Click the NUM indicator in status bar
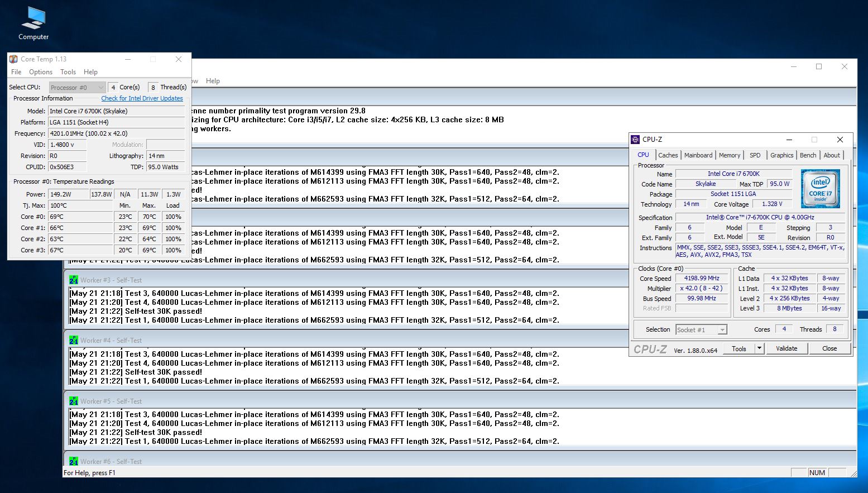This screenshot has width=868, height=493. click(817, 472)
